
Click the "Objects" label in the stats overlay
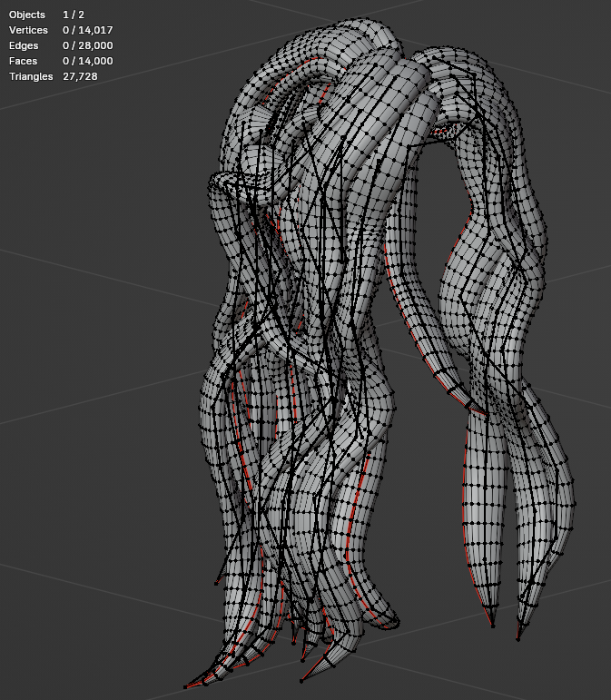pyautogui.click(x=27, y=15)
